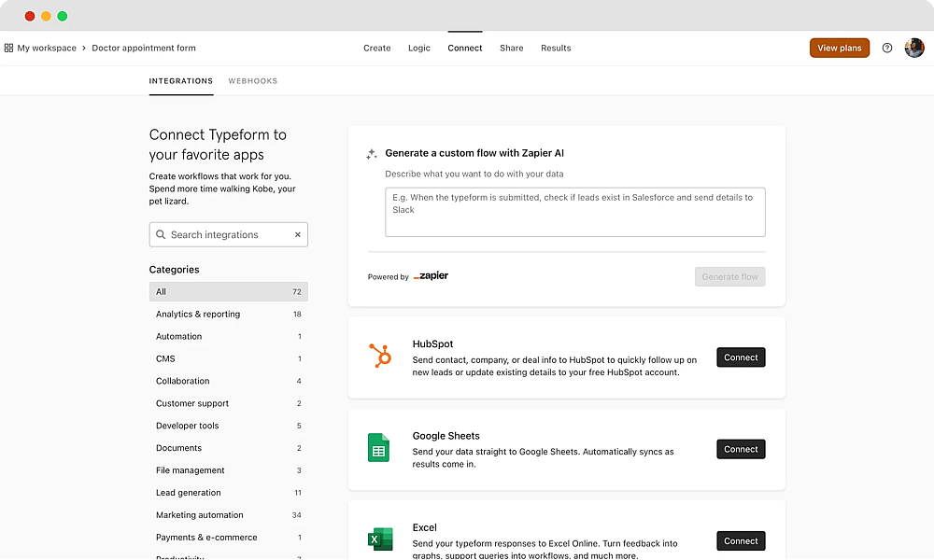934x560 pixels.
Task: Connect the Excel integration
Action: pyautogui.click(x=741, y=541)
